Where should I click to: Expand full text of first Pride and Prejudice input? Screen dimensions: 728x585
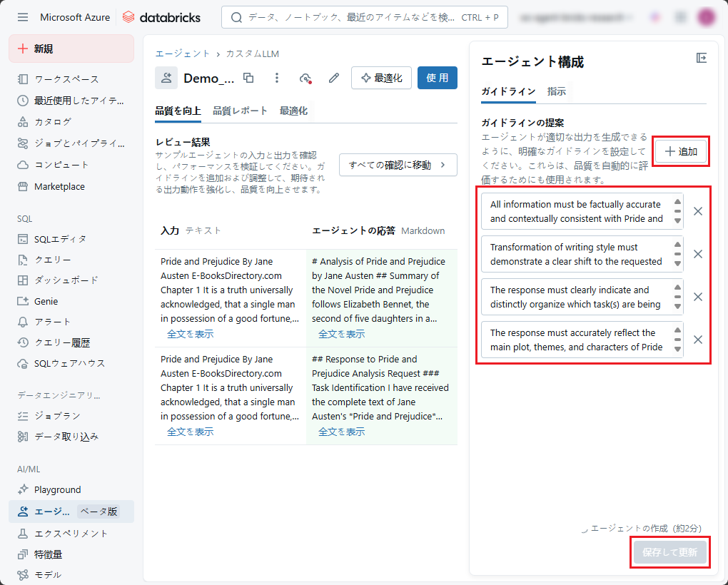190,334
